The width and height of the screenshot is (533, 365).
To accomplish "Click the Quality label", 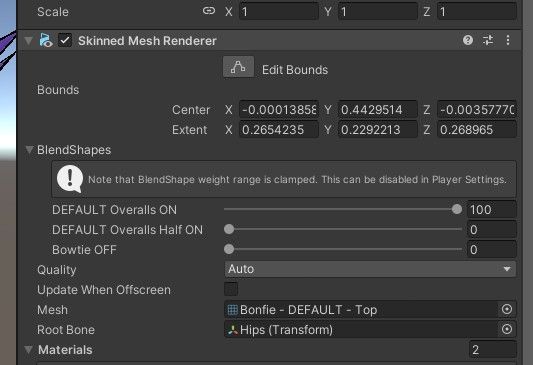I will (x=56, y=270).
